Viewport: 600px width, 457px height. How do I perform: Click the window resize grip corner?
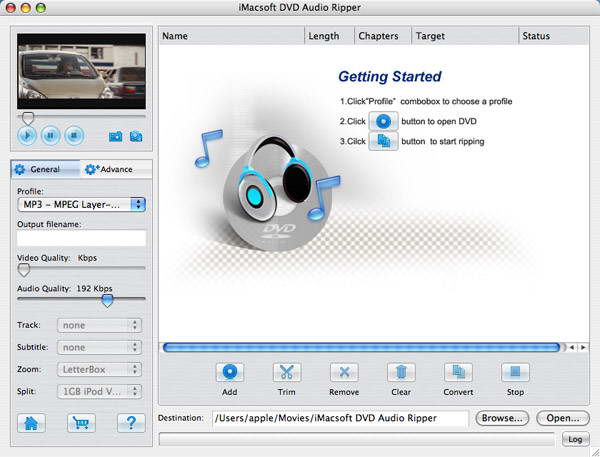pyautogui.click(x=595, y=452)
